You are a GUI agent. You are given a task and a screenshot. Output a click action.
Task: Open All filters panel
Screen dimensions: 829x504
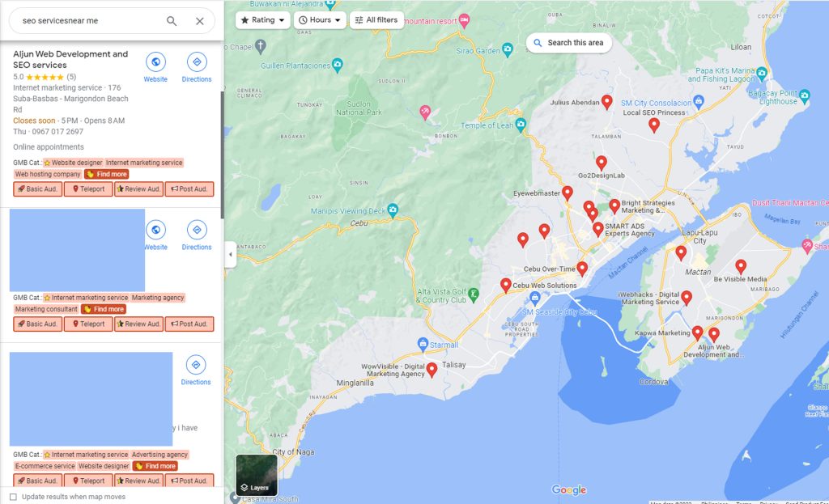point(376,20)
